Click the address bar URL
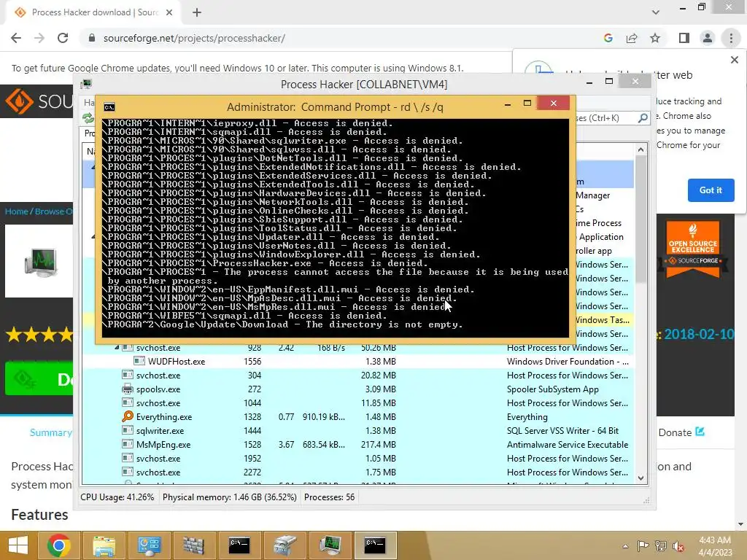The image size is (747, 560). tap(194, 38)
